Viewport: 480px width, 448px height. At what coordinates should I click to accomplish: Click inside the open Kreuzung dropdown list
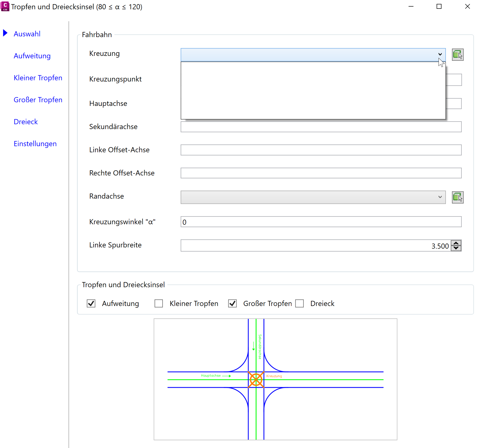pos(313,90)
